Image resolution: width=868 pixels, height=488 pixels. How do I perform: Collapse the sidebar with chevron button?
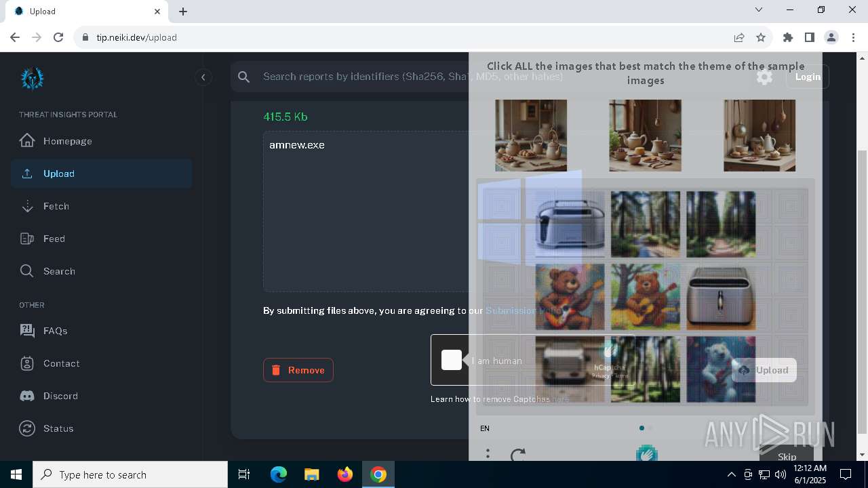pos(203,77)
